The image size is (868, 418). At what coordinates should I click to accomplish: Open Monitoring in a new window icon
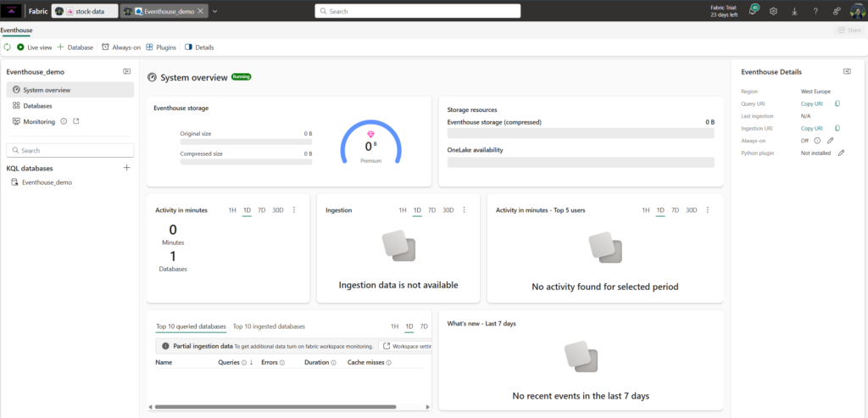point(76,121)
